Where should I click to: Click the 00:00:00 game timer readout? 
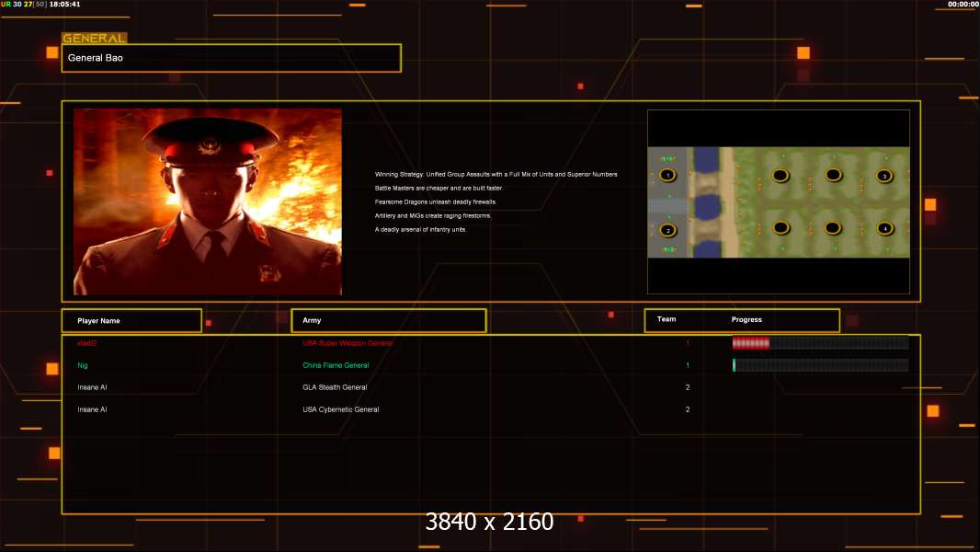click(963, 5)
